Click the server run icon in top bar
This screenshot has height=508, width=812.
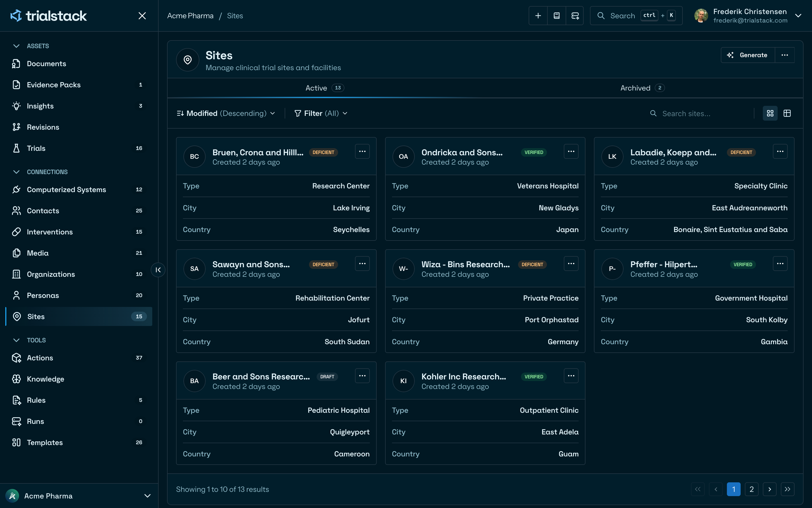point(575,16)
